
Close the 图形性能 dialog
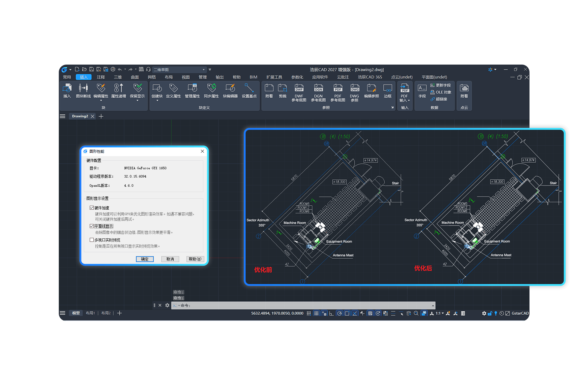[x=202, y=151]
